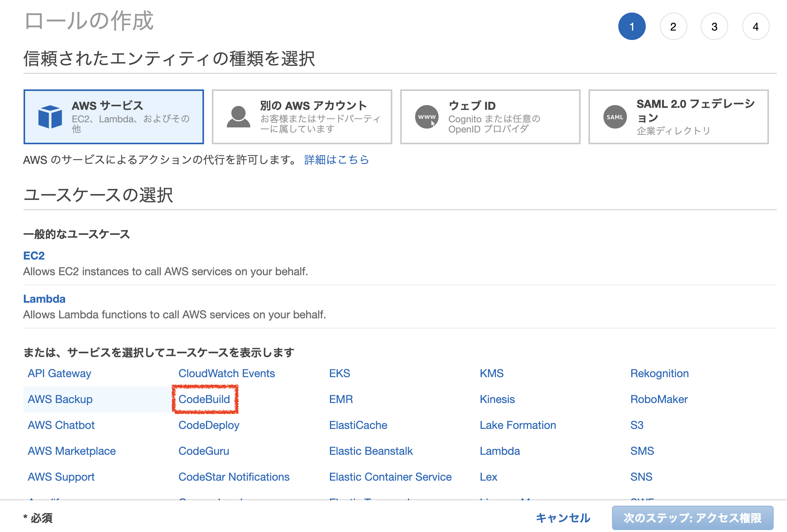Click 次のステップ: アクセス権限 button
Screen dimensions: 787x532
pyautogui.click(x=692, y=518)
